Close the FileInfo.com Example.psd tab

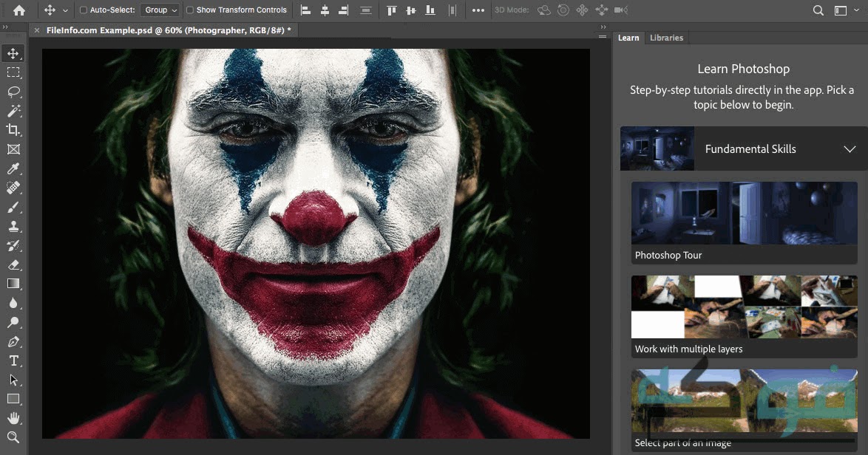37,30
